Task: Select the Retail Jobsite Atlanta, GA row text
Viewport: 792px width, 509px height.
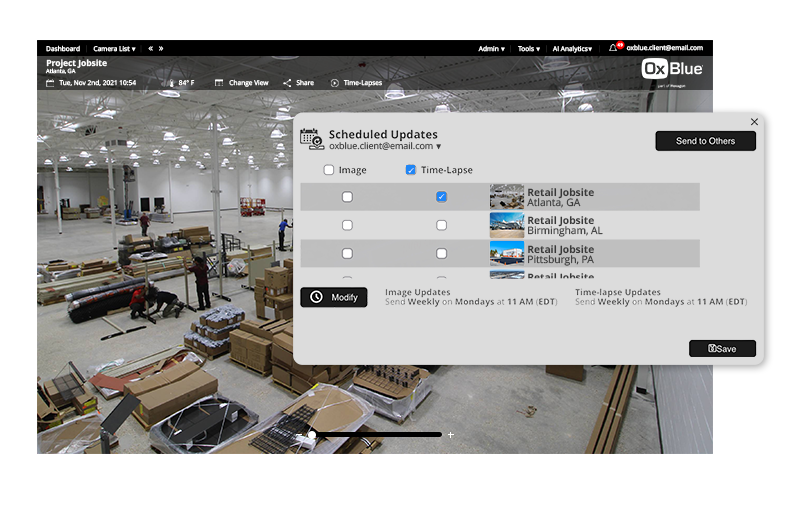Action: pyautogui.click(x=561, y=197)
